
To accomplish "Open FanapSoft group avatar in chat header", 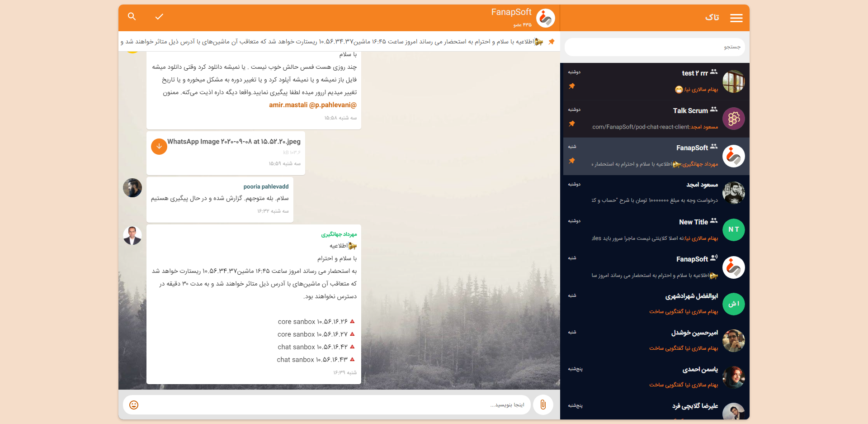I will tap(545, 18).
